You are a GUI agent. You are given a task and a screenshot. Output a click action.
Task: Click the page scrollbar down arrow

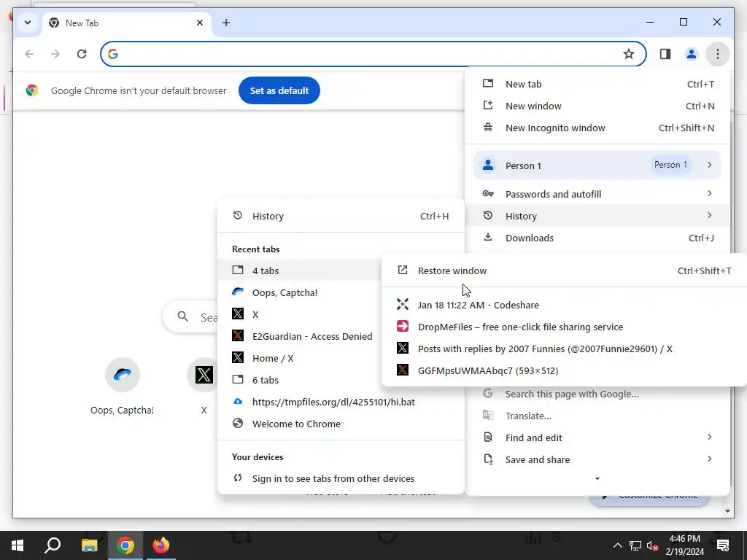(727, 511)
